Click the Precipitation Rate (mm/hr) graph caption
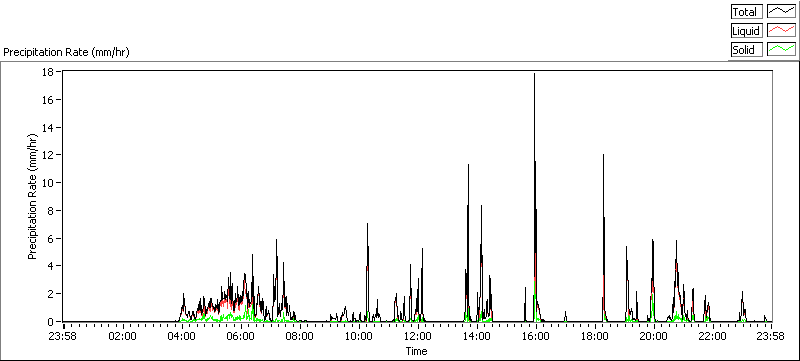Viewport: 800px width, 361px height. click(66, 52)
